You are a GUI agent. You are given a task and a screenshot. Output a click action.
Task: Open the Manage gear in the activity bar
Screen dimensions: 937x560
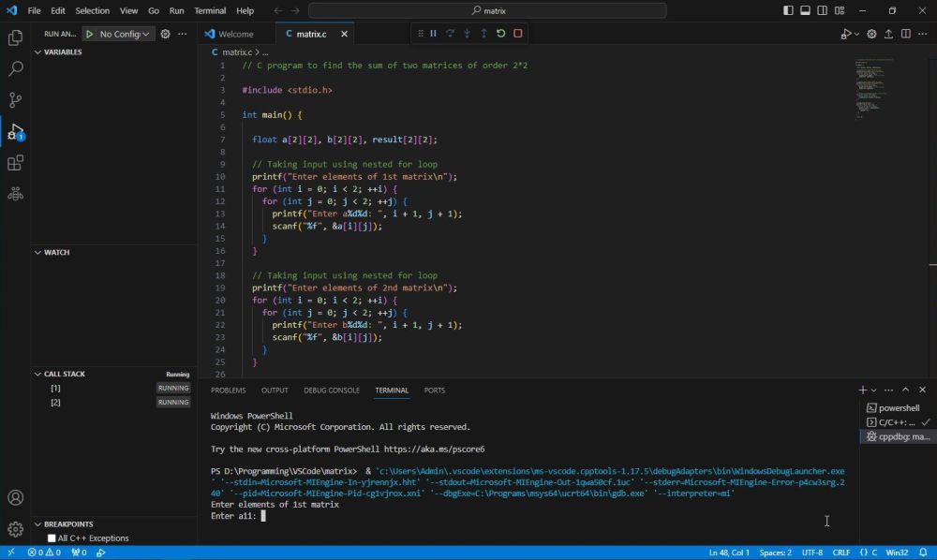(16, 528)
